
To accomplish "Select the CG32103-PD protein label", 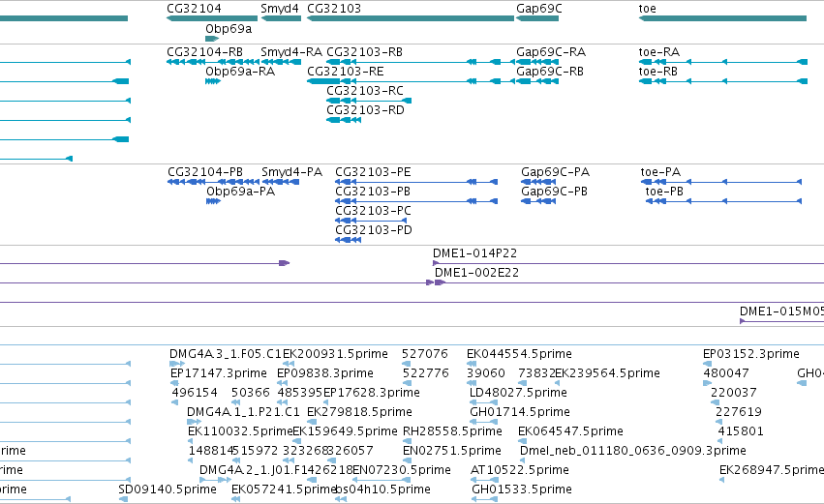I will coord(374,230).
